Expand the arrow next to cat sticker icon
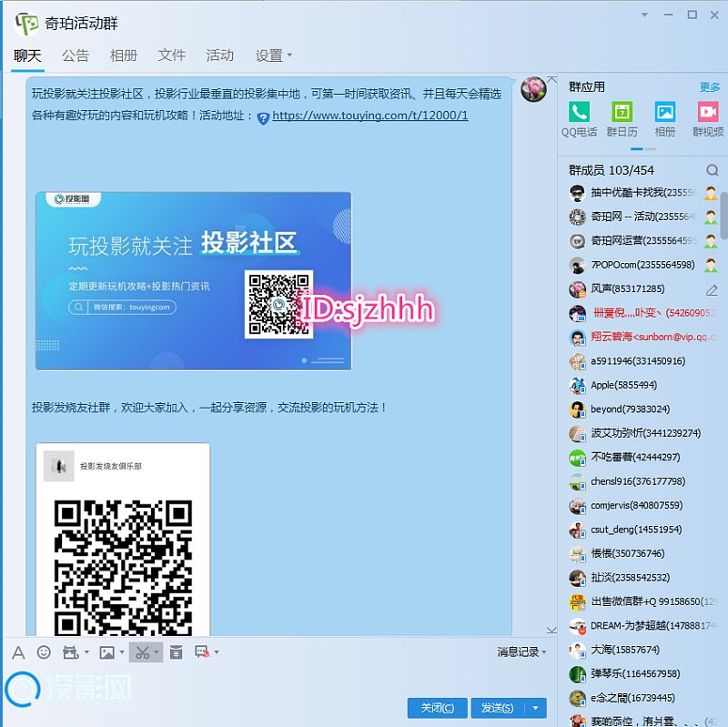This screenshot has width=728, height=727. tap(86, 652)
